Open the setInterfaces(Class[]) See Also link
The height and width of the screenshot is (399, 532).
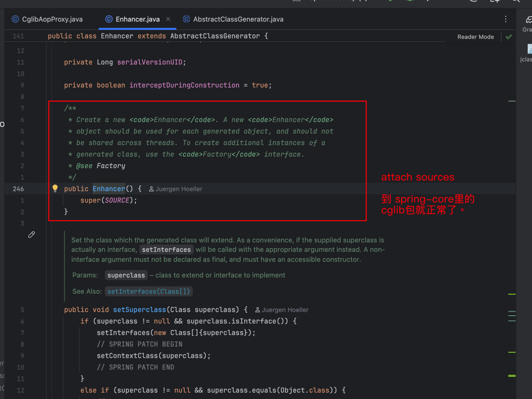click(x=149, y=291)
